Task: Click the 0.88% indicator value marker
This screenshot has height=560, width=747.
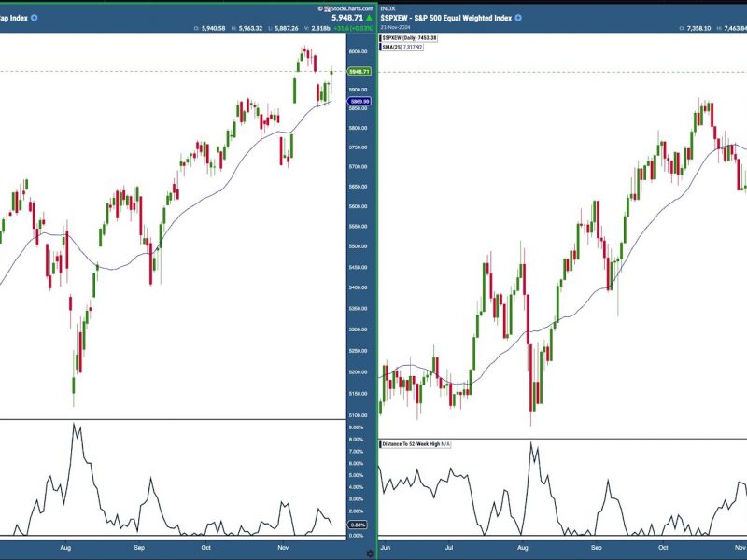Action: coord(358,525)
